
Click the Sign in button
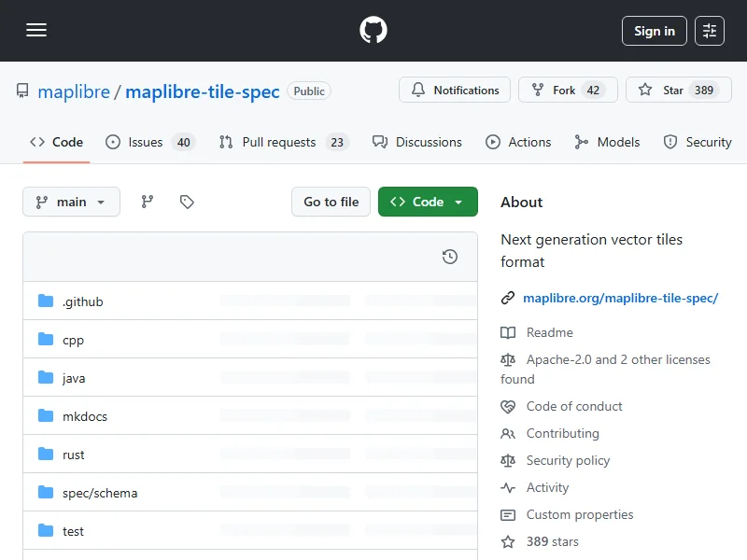(654, 31)
